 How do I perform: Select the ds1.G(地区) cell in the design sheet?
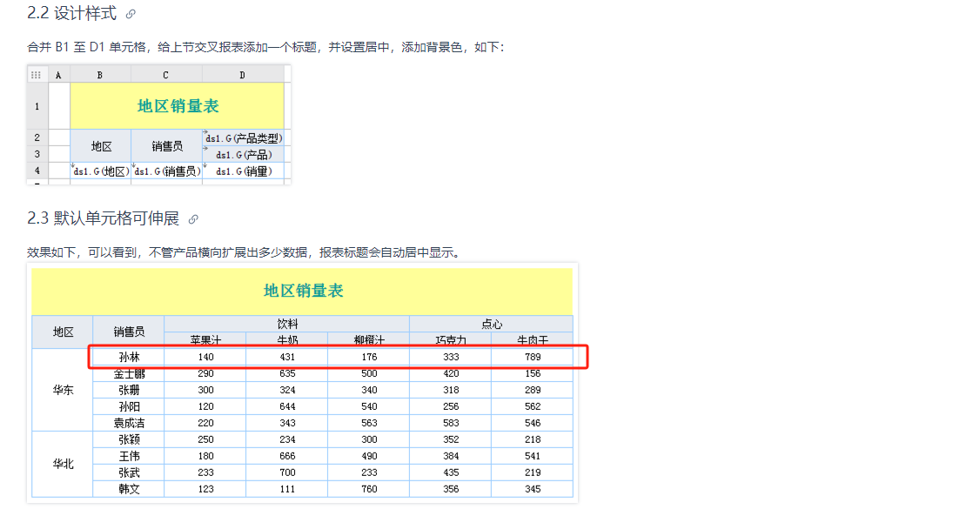coord(101,171)
